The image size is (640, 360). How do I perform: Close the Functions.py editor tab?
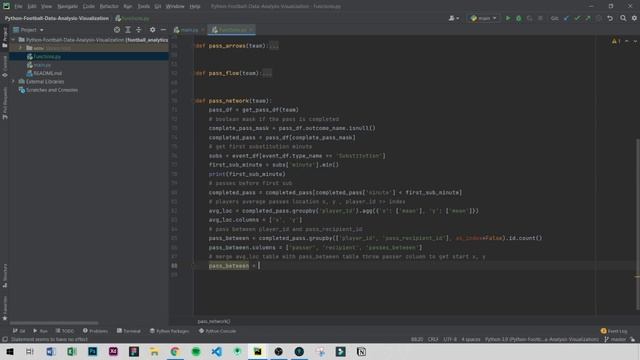[x=251, y=30]
